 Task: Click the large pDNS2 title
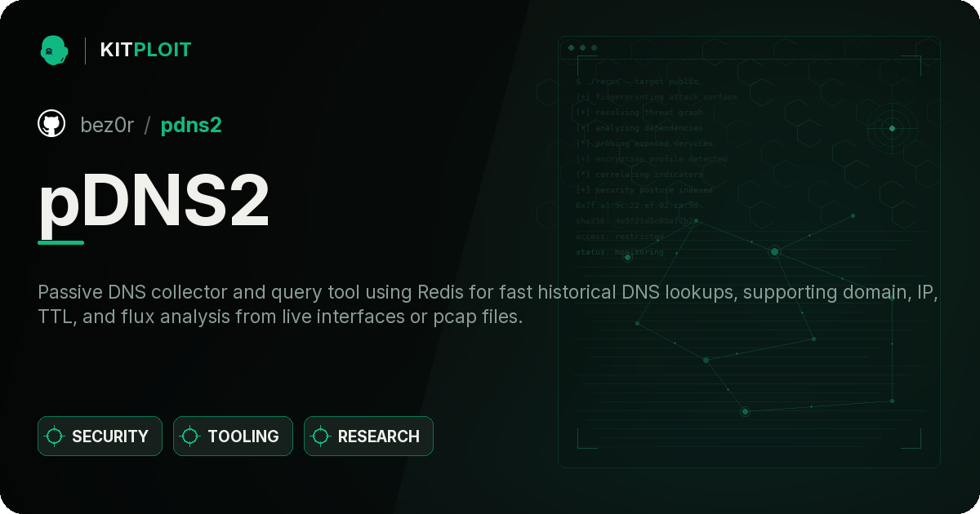(x=154, y=202)
